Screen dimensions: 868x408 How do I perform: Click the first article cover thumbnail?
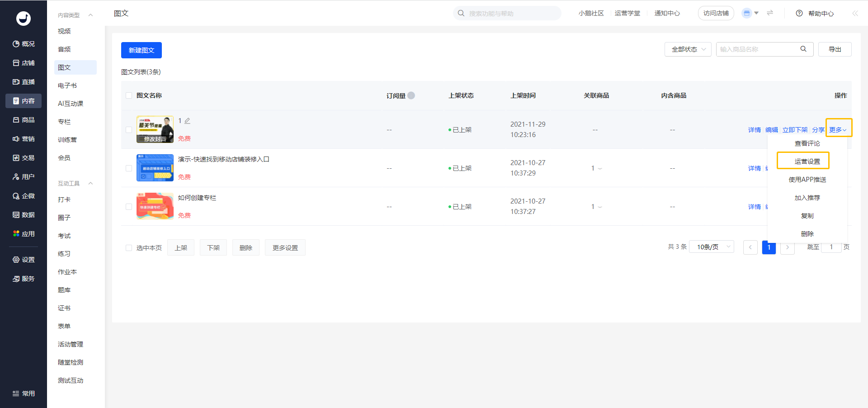(155, 129)
